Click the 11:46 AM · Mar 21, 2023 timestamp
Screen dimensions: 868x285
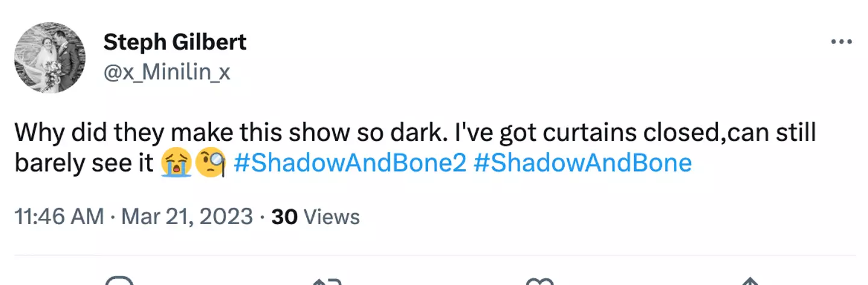[133, 216]
